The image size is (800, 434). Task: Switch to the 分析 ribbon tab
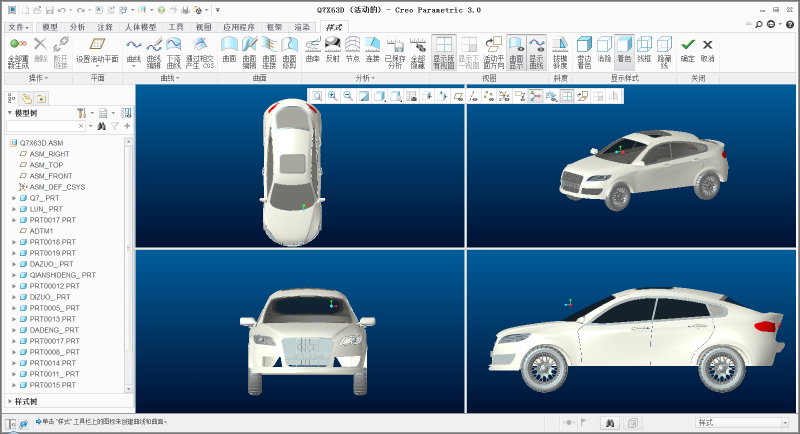tap(77, 27)
